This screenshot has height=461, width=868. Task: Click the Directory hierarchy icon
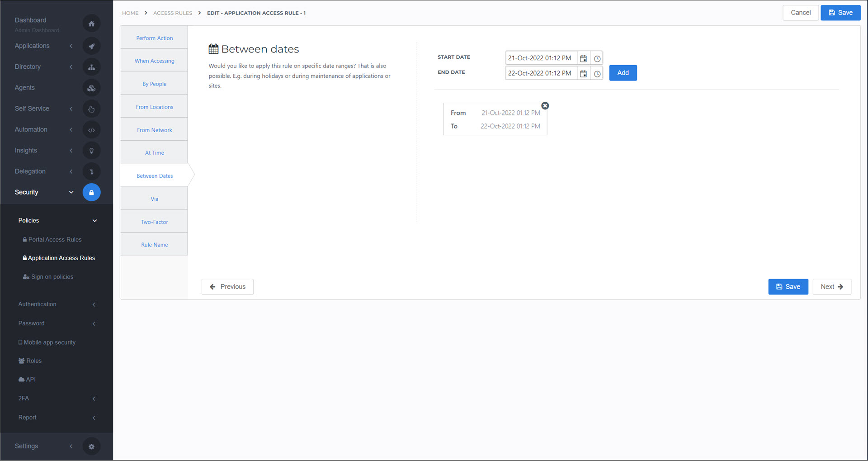91,67
